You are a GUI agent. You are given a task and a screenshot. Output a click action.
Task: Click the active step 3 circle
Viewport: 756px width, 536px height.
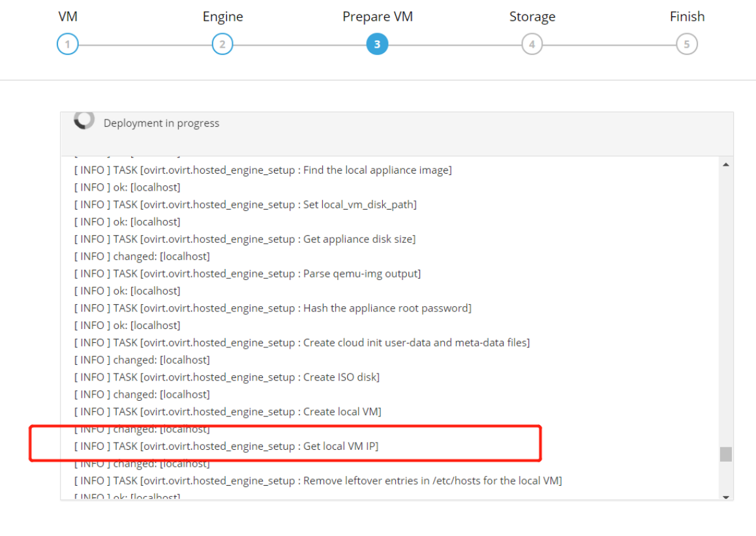[x=377, y=45]
